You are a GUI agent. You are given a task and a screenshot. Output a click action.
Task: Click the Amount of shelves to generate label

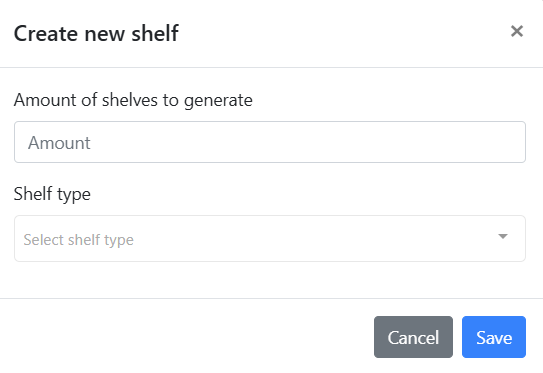[133, 100]
